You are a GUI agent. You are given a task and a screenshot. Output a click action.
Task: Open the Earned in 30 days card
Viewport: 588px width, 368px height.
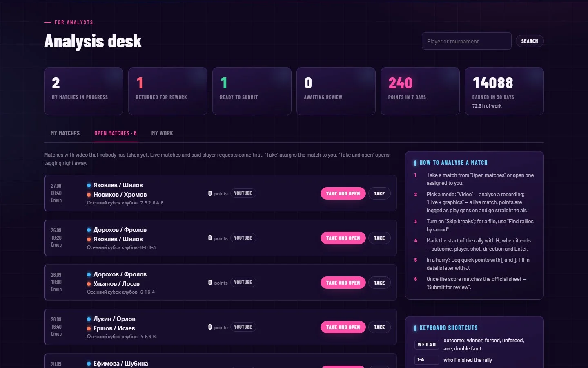click(x=504, y=91)
